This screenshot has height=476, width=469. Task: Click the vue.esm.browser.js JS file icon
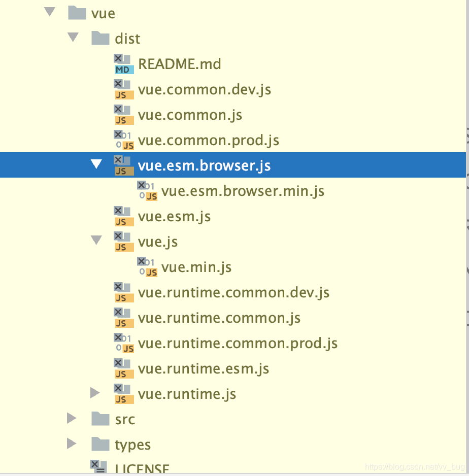point(124,165)
